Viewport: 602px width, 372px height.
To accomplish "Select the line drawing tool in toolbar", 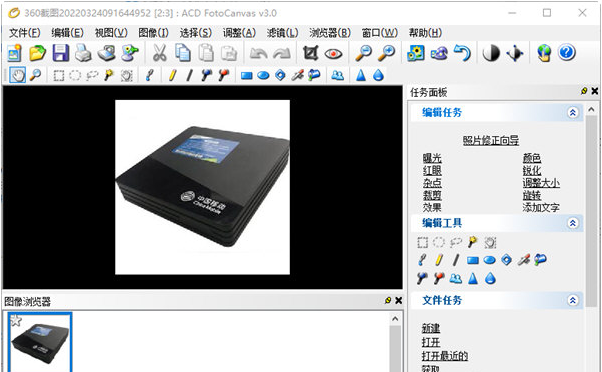I will tap(189, 75).
